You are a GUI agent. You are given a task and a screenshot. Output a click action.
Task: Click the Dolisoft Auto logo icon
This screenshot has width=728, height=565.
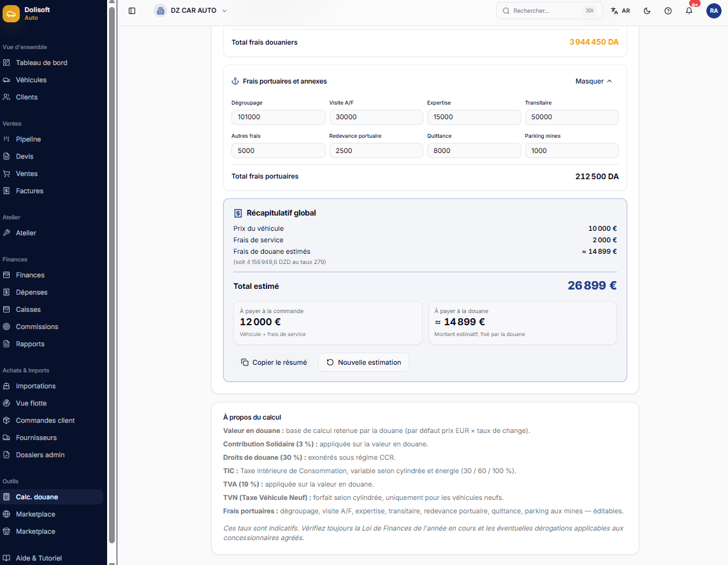tap(11, 13)
